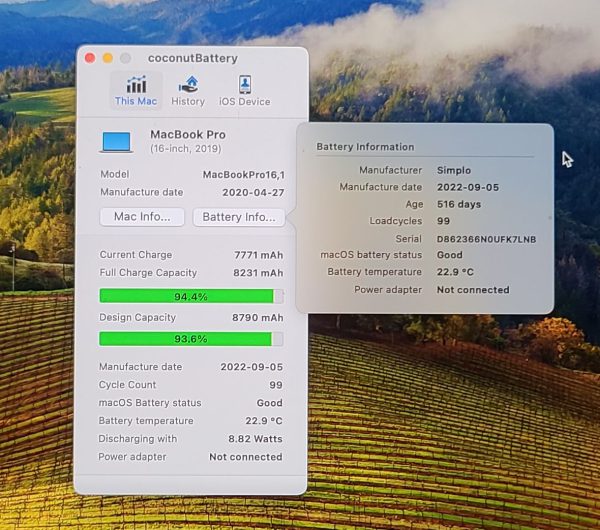The image size is (600, 530).
Task: Click the 2020-04-27 Mac manufacture date
Action: pos(252,192)
